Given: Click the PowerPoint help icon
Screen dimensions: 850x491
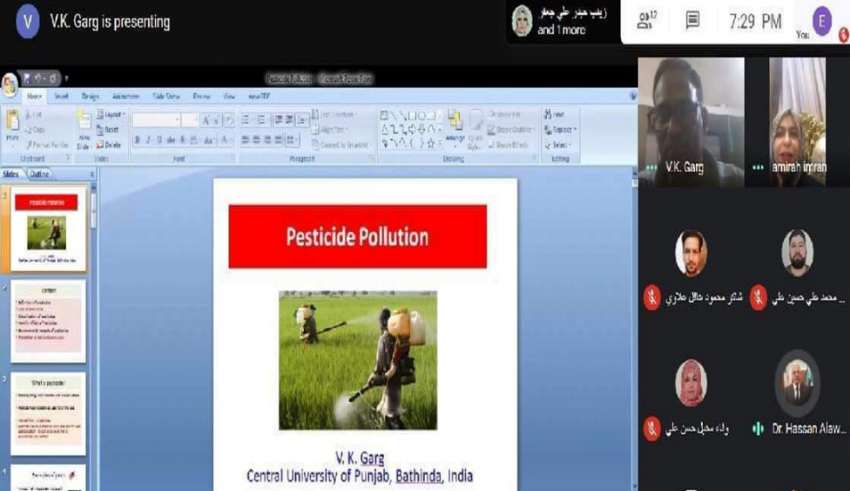Looking at the screenshot, I should 632,97.
